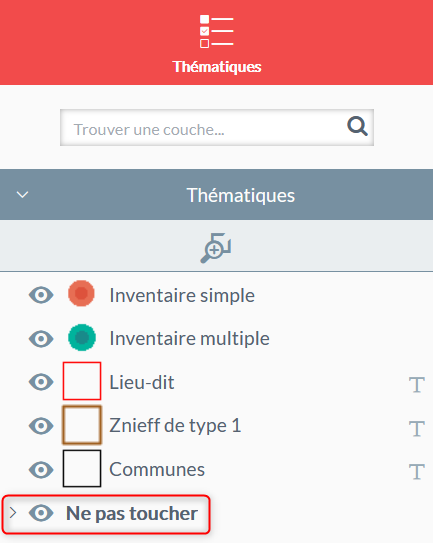Toggle visibility of Lieu-dit layer

pyautogui.click(x=41, y=382)
